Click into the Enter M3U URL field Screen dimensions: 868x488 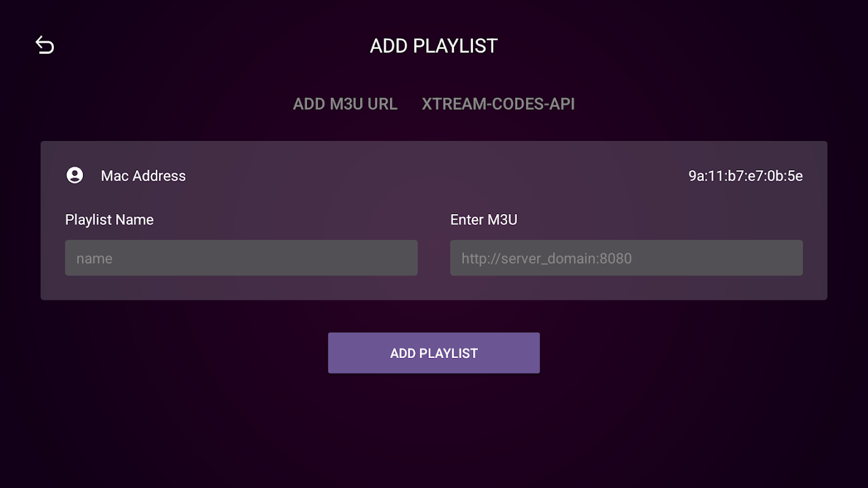pyautogui.click(x=626, y=258)
